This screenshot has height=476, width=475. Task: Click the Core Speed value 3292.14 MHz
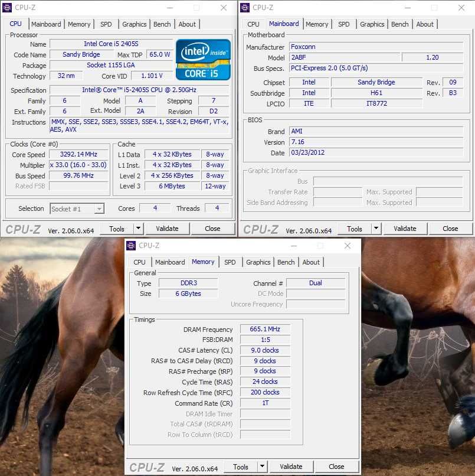click(x=78, y=154)
